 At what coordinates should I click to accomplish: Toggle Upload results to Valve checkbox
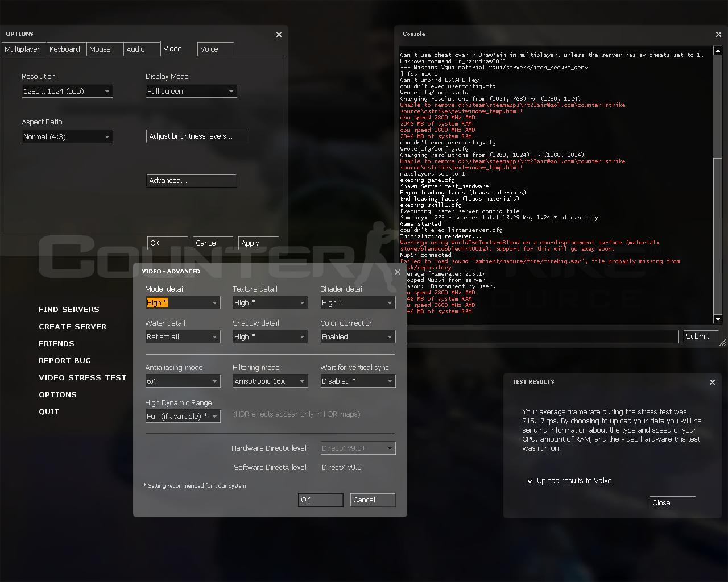pyautogui.click(x=530, y=481)
